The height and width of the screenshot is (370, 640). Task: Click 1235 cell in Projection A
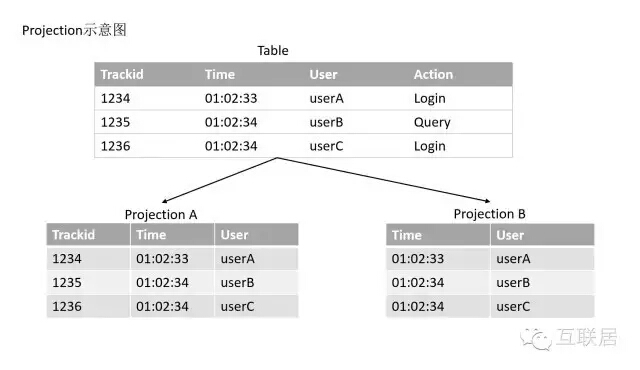click(x=67, y=283)
